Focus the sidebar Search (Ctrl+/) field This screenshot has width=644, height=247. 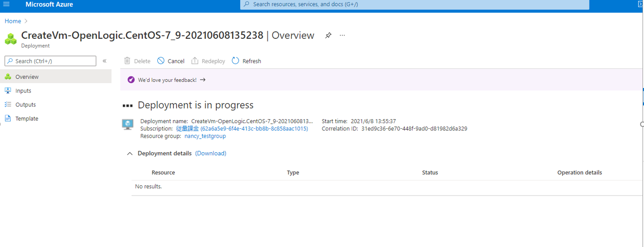51,61
